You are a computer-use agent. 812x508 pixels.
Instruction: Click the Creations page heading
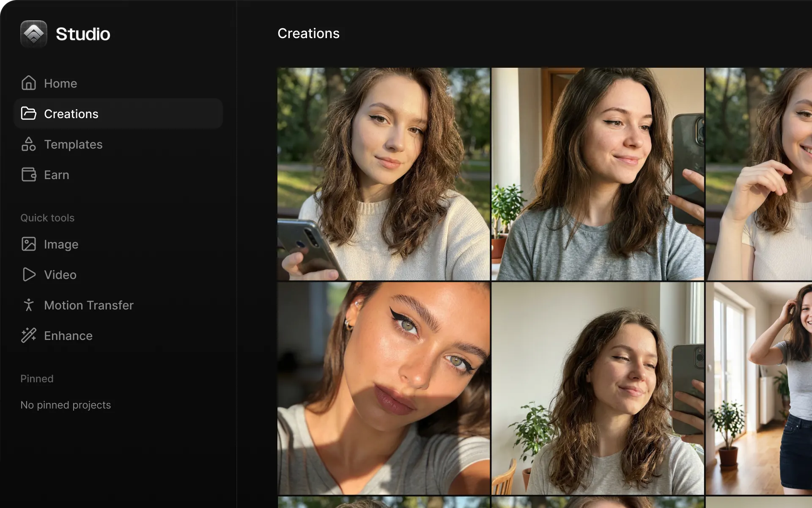pos(308,33)
